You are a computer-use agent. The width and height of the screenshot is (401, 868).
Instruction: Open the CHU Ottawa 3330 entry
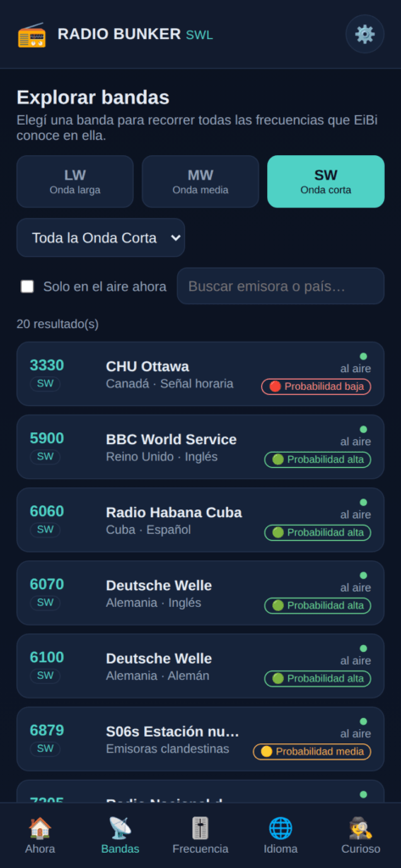pos(200,374)
